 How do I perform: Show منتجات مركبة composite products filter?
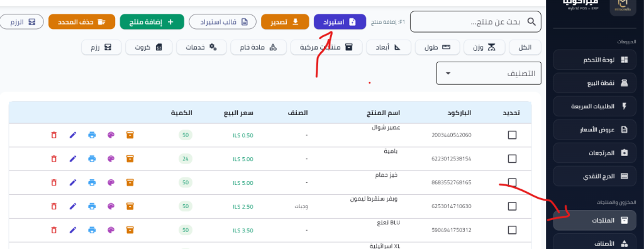click(326, 47)
